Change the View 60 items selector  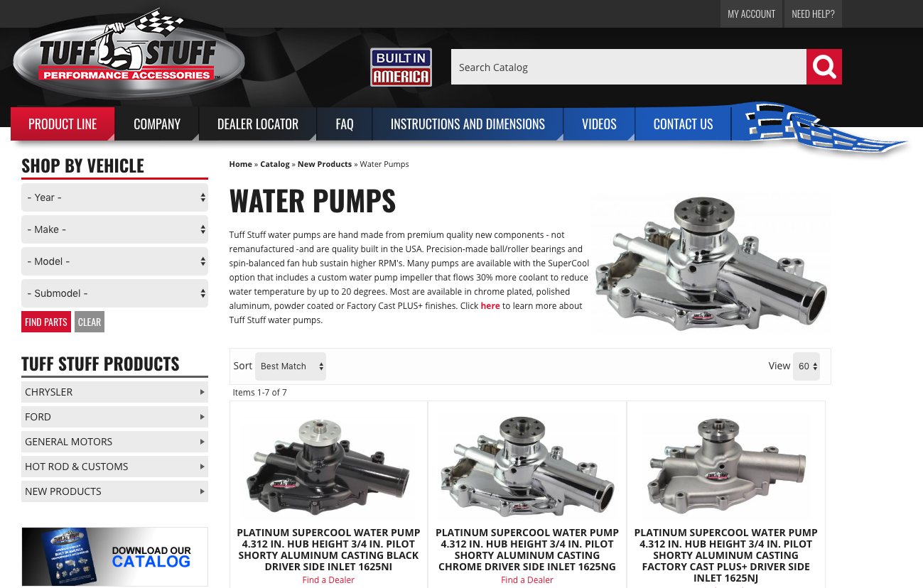pos(806,366)
